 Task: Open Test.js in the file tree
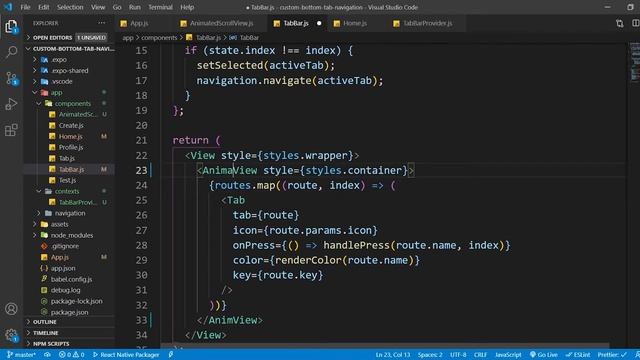click(x=69, y=180)
